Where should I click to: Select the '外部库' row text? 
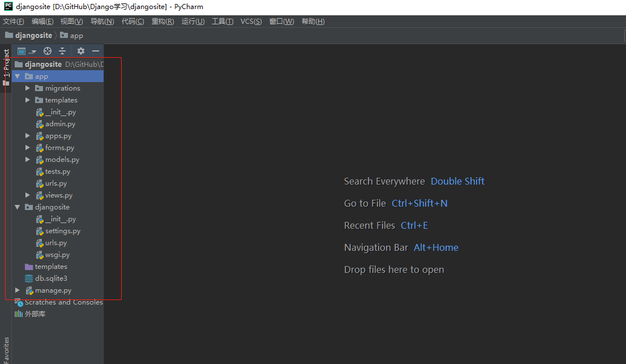(x=35, y=314)
